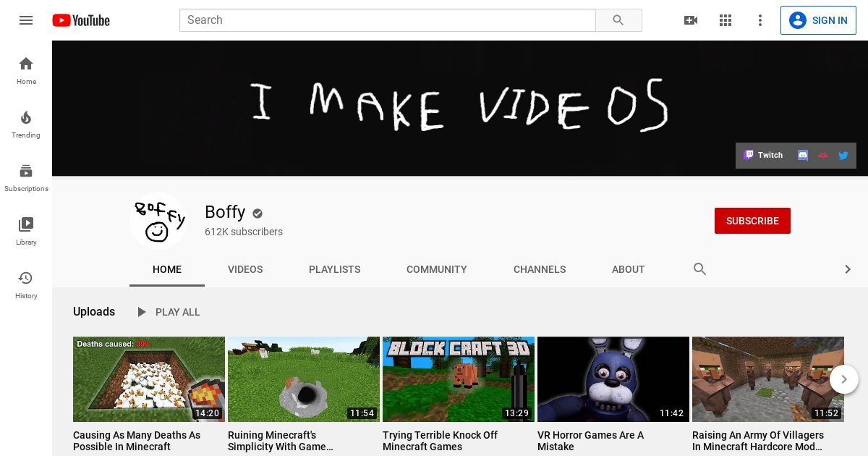The image size is (868, 456).
Task: Click the Boffy channel name
Action: (225, 212)
